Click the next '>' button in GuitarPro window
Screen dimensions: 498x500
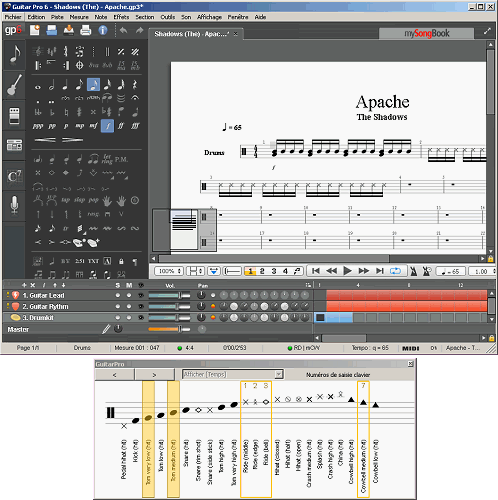(154, 375)
